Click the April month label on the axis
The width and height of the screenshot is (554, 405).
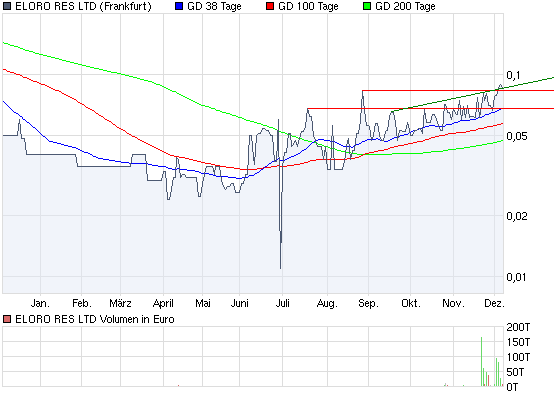(163, 303)
